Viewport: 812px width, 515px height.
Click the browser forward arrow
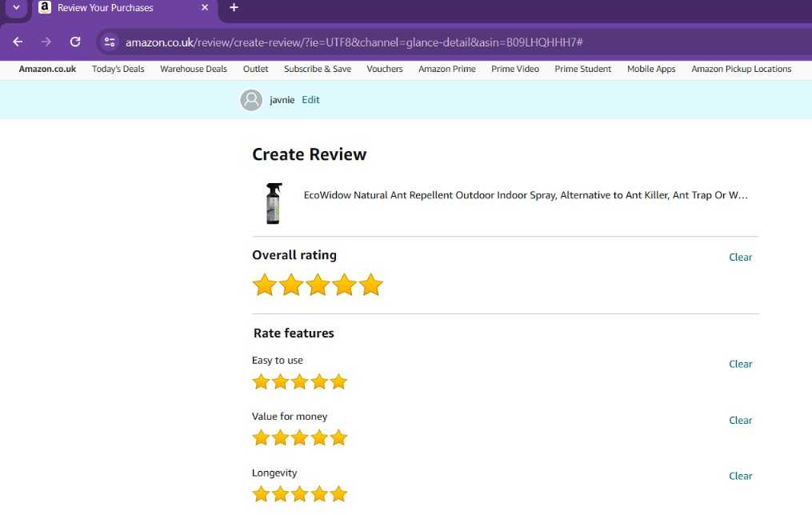46,42
